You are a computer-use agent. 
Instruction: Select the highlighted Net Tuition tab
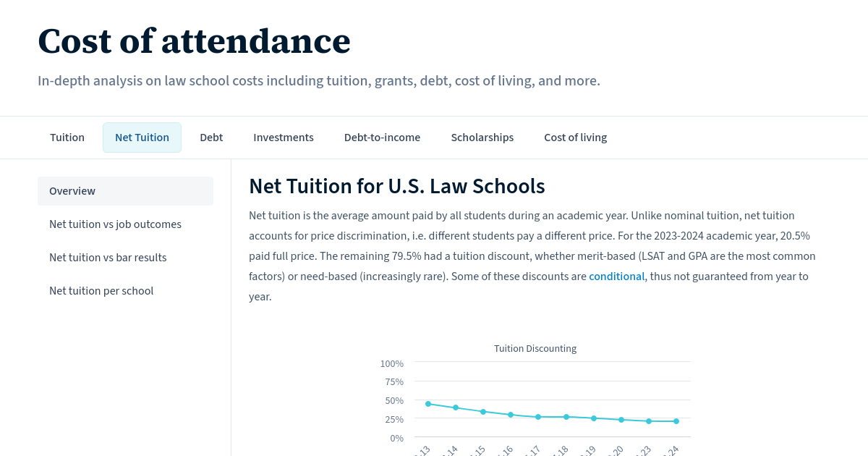(142, 137)
